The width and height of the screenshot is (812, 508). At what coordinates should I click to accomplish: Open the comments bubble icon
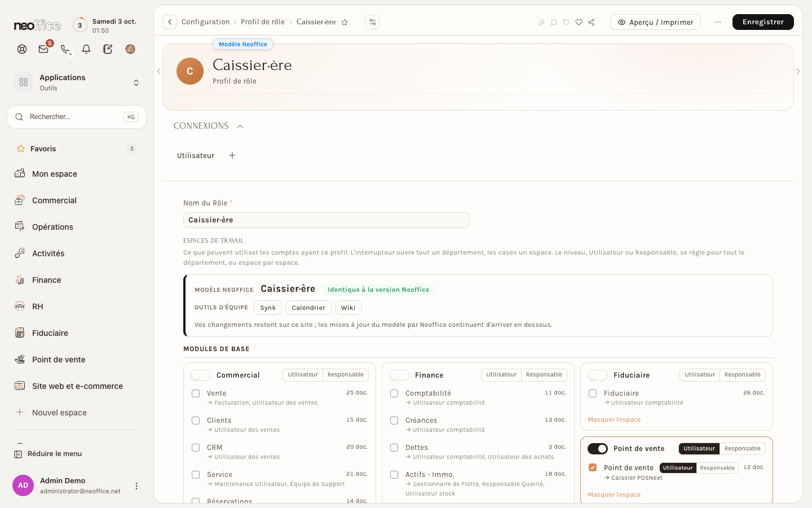[x=554, y=23]
